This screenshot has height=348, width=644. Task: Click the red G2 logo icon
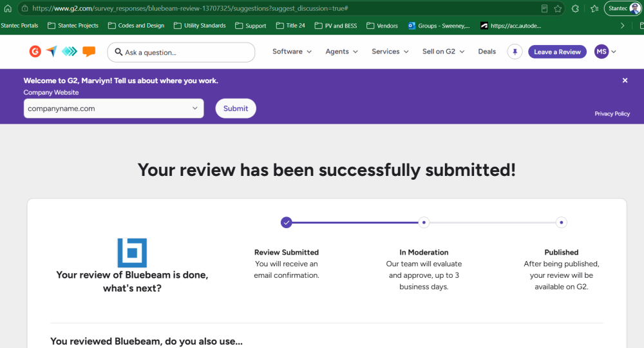tap(35, 52)
